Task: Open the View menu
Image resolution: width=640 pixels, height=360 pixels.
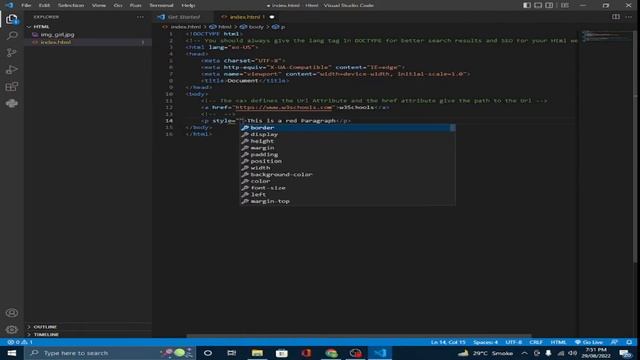Action: 99,5
